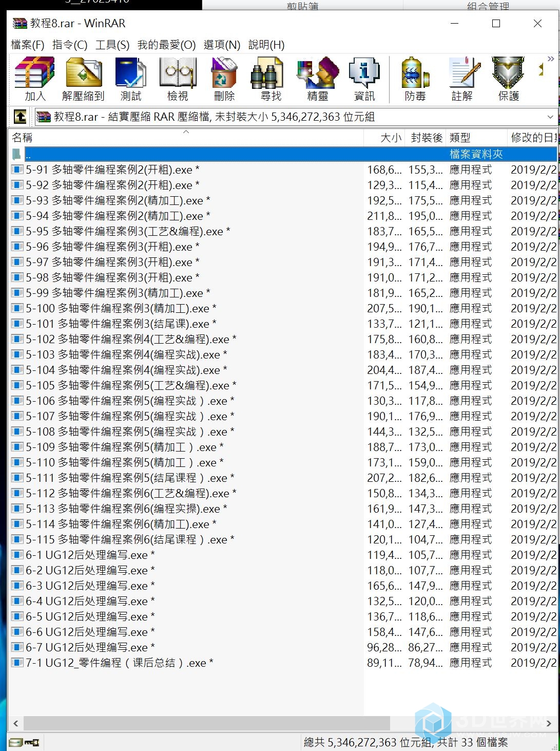Go up one level with arrow button
The image size is (560, 751).
[x=20, y=117]
